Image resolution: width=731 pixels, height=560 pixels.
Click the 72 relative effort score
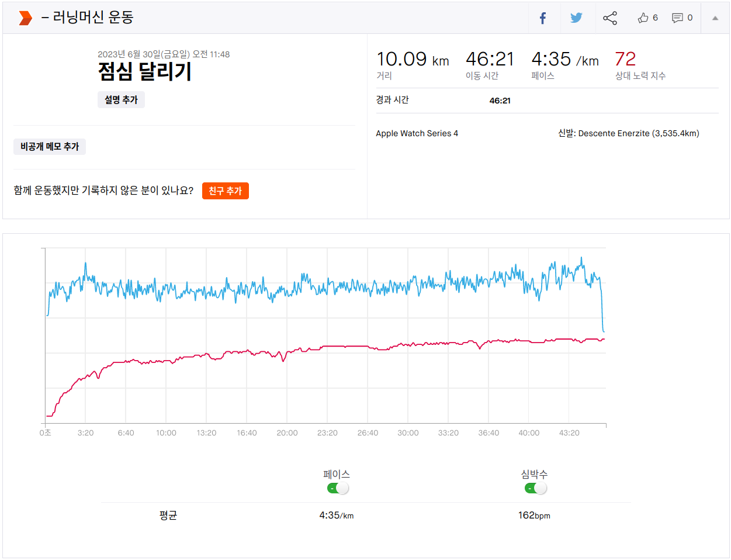coord(625,59)
